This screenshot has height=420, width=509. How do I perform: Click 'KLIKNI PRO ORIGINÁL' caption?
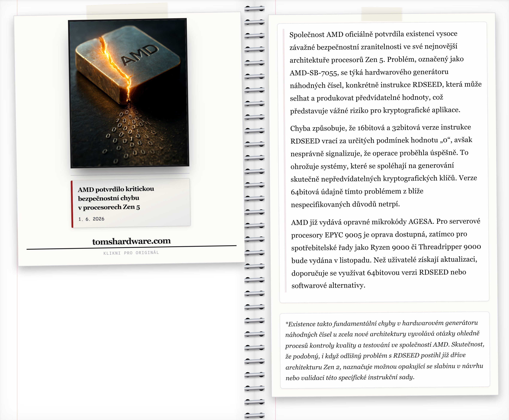click(131, 253)
